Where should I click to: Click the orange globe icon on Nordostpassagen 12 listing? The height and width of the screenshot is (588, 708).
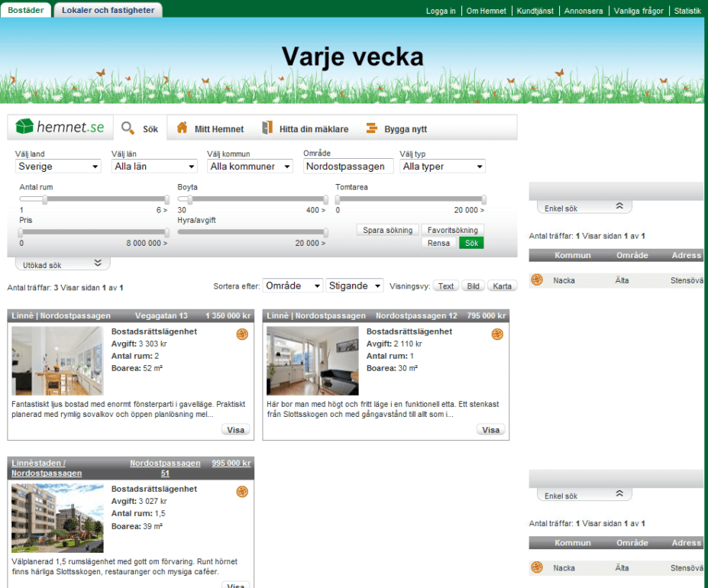(497, 334)
